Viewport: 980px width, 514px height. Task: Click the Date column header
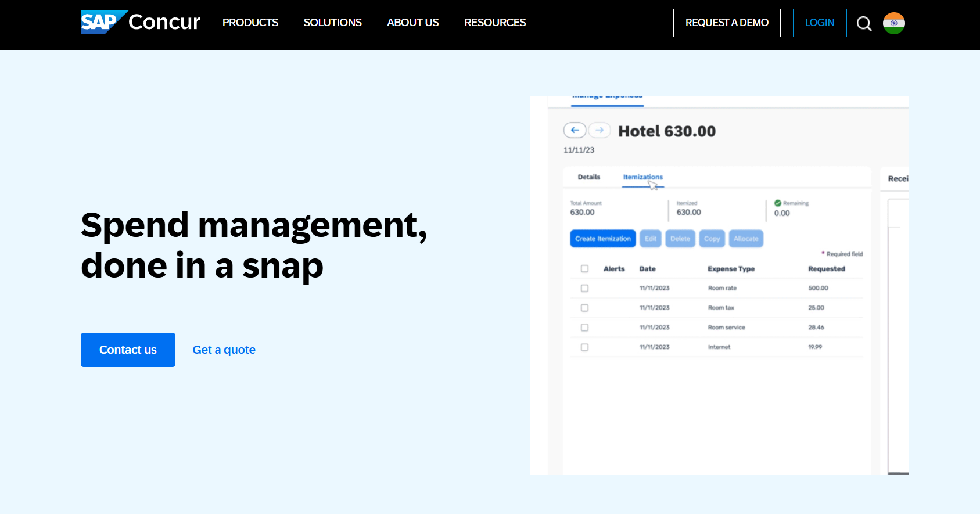(648, 269)
